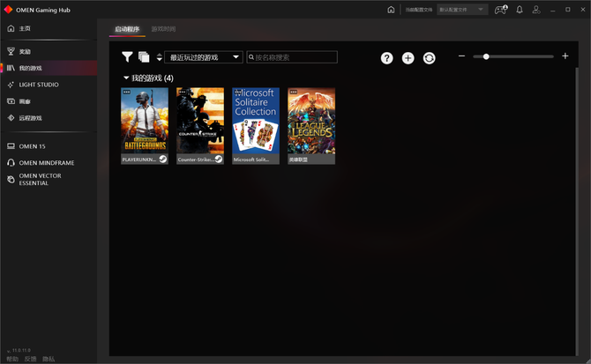Click the version v. 11.0.11.0 text
Image resolution: width=591 pixels, height=364 pixels.
(19, 350)
